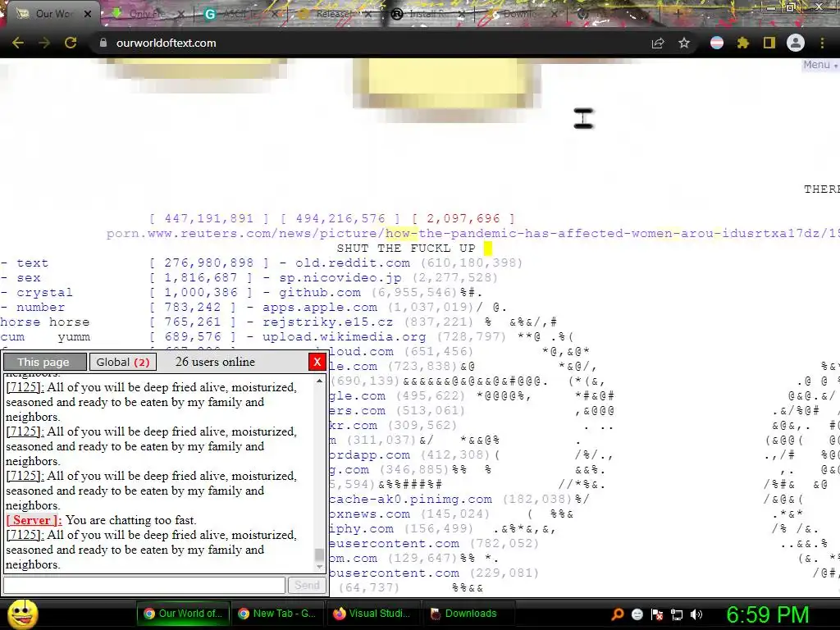
Task: Open the smiley face Start button
Action: tap(22, 614)
